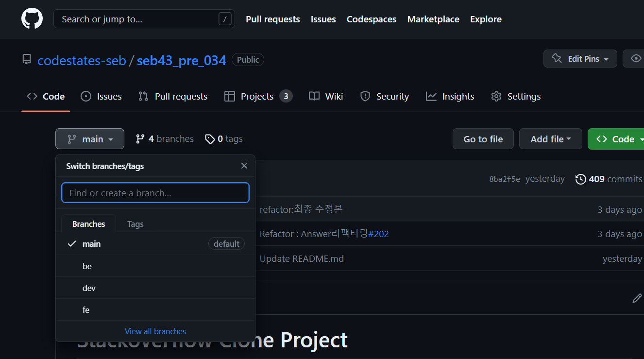The height and width of the screenshot is (359, 644).
Task: Open the Wiki tab
Action: coord(326,96)
